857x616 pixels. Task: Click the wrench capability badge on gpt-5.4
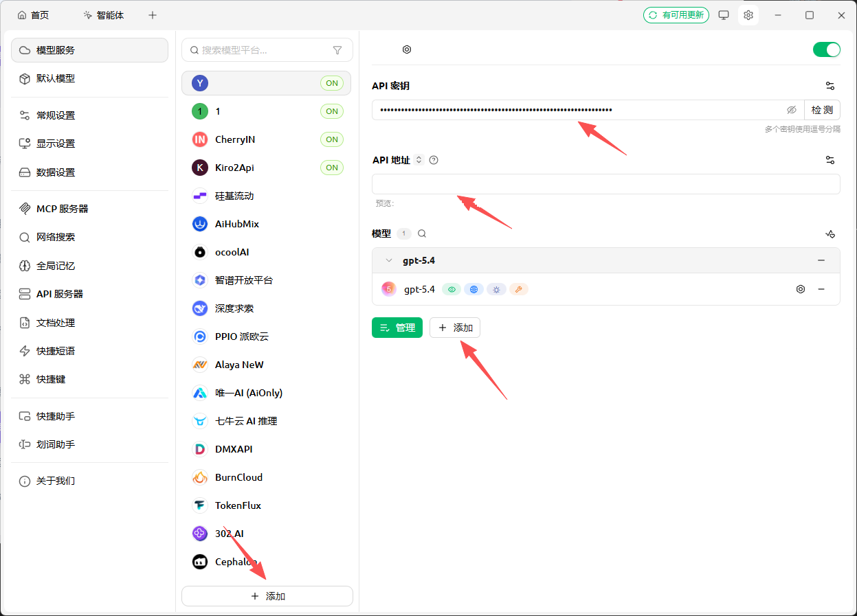[x=519, y=289]
